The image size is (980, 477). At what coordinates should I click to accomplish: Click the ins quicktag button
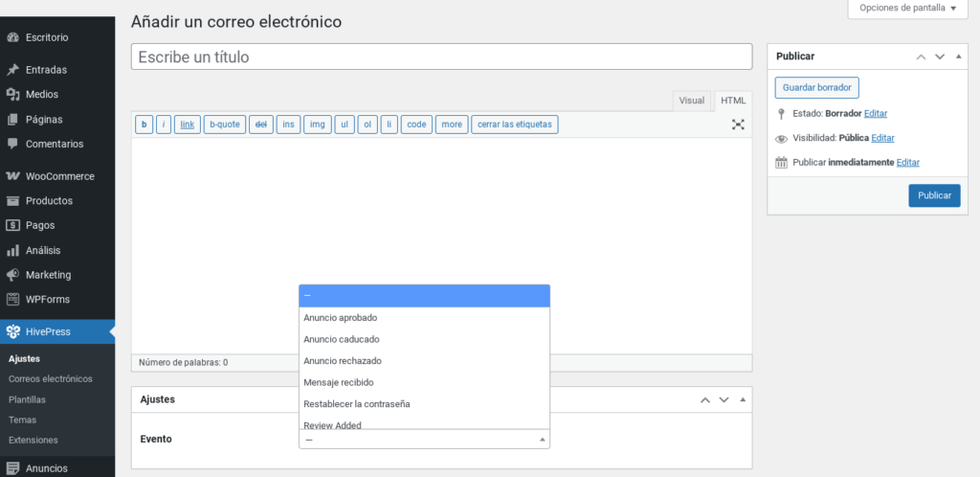[288, 125]
